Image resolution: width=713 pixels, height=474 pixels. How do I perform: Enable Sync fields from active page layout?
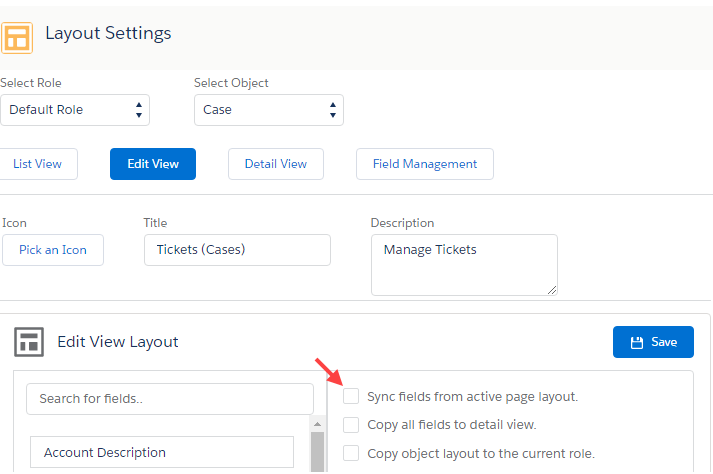351,397
